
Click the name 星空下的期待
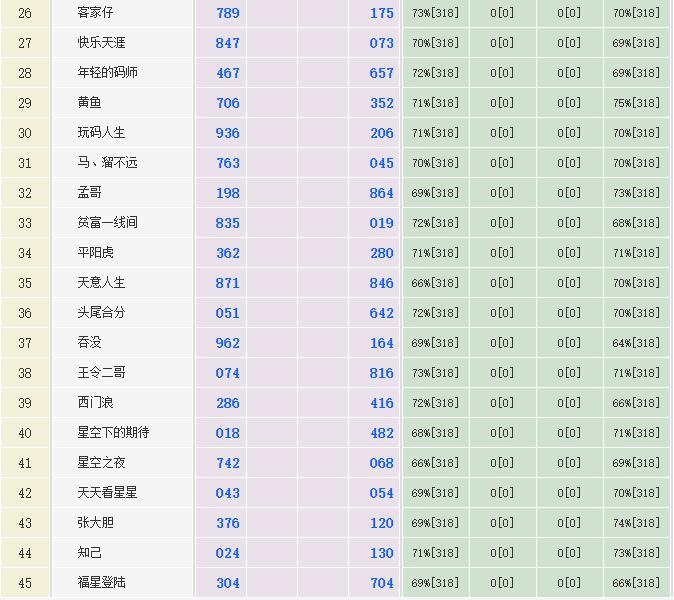113,433
